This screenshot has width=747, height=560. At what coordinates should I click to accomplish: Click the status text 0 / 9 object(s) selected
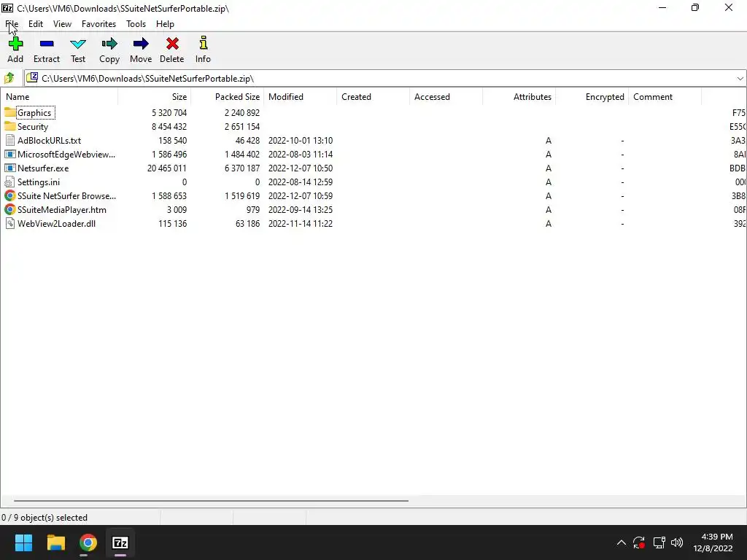44,518
